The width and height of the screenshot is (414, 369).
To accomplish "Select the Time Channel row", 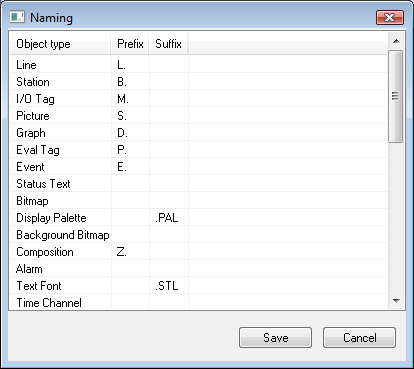I will pos(199,302).
